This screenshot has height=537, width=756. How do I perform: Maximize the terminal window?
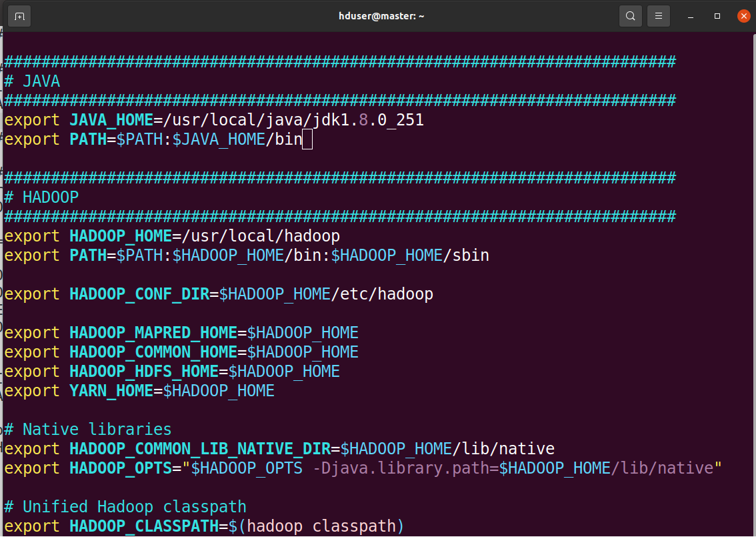click(717, 16)
